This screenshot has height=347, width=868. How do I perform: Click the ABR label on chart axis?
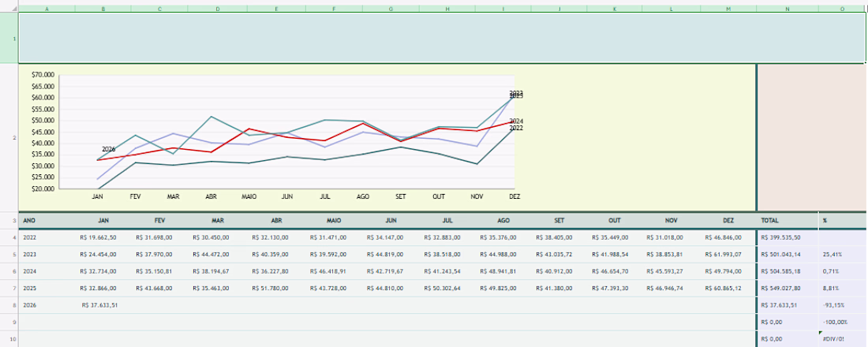point(211,196)
